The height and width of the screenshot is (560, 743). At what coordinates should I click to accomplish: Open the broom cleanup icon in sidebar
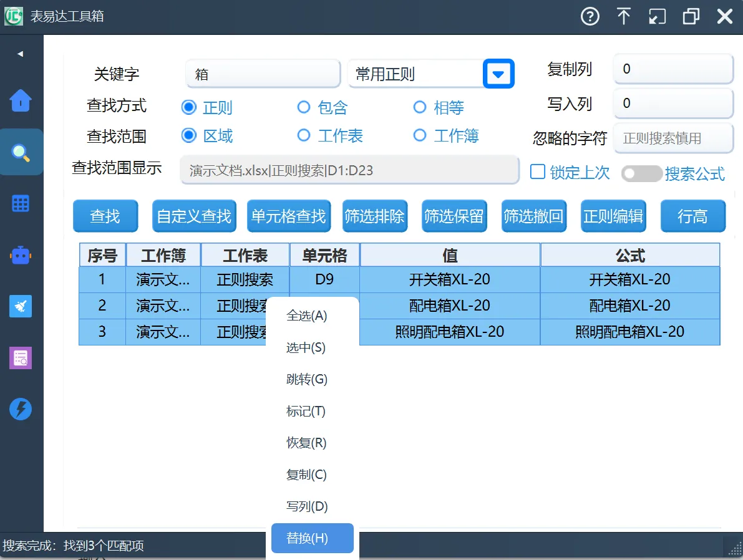coord(21,307)
